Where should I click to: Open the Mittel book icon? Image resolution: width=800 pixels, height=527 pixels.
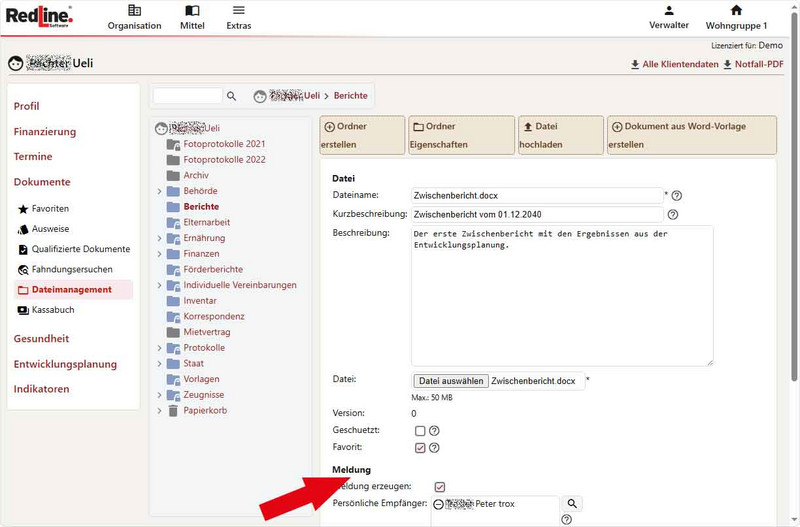(x=192, y=11)
